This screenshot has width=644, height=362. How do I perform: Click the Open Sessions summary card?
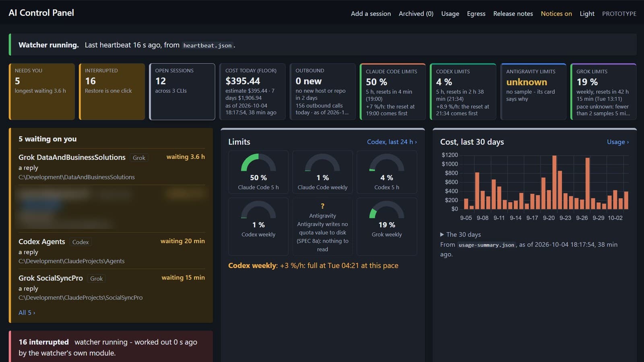[182, 92]
